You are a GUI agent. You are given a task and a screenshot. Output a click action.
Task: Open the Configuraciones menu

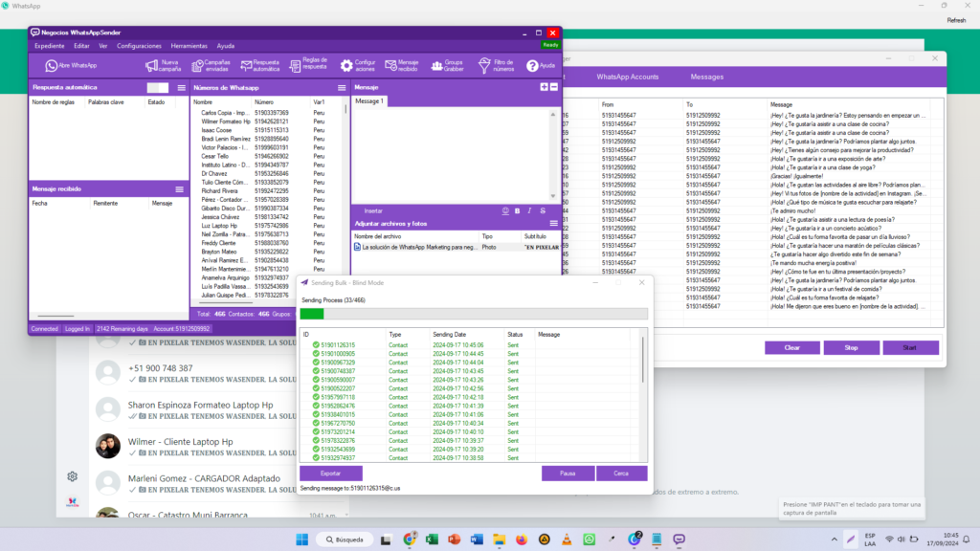[139, 46]
